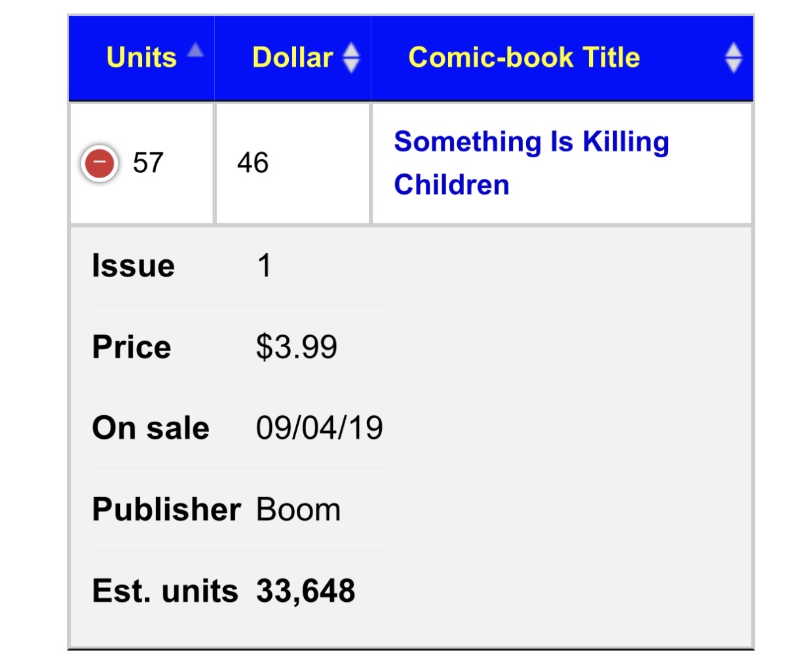The height and width of the screenshot is (672, 790).
Task: Click the Est. units label
Action: coord(165,591)
